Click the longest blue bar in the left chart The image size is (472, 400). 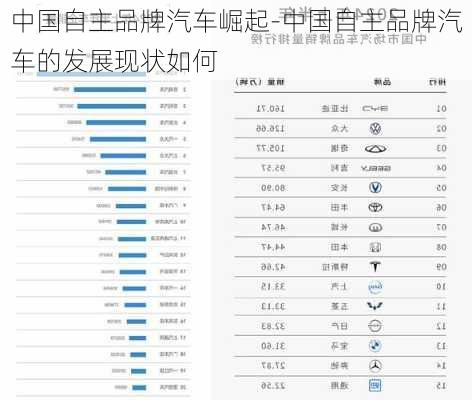pyautogui.click(x=91, y=73)
